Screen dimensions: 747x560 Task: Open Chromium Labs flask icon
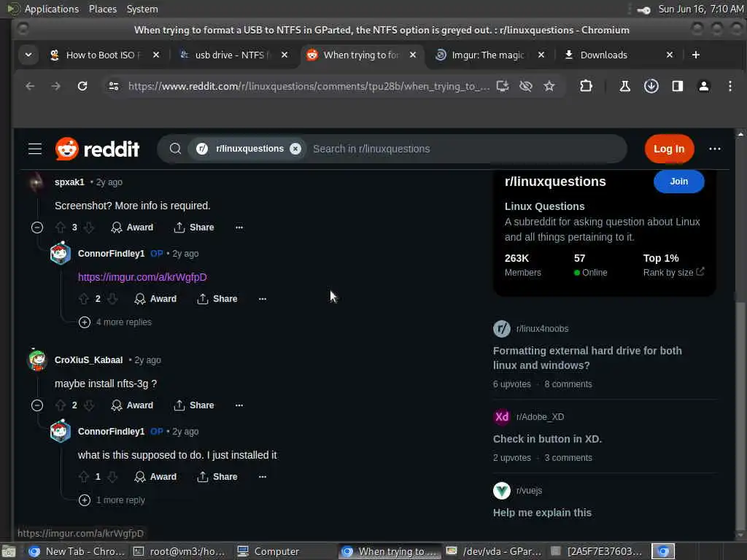tap(624, 86)
